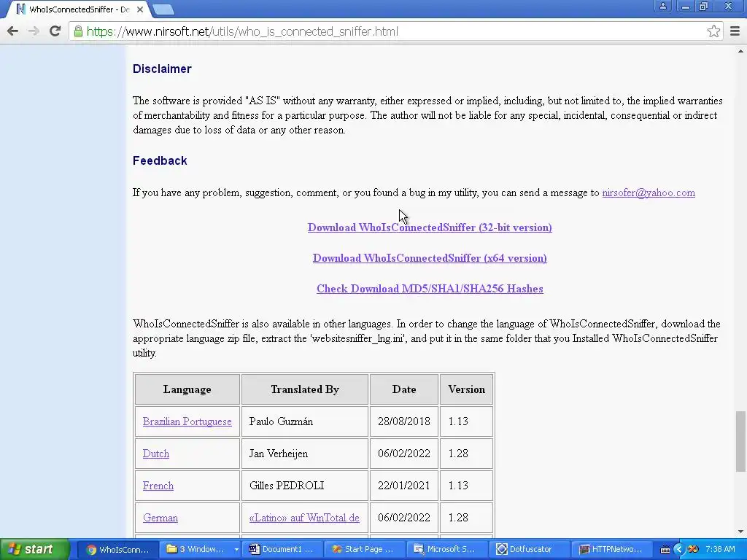Click the tray icon next to the clock
This screenshot has height=560, width=747.
click(x=693, y=550)
